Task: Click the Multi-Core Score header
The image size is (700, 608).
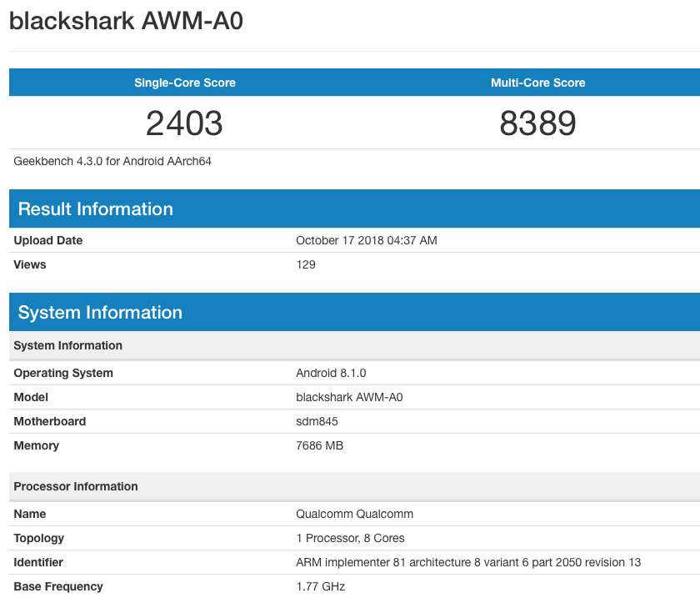Action: [x=537, y=83]
